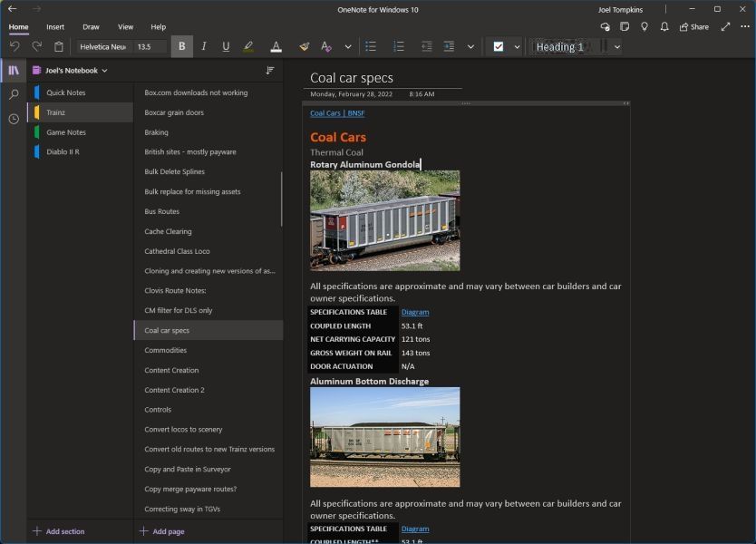Increase indent of the paragraph
The width and height of the screenshot is (756, 544).
click(x=449, y=46)
